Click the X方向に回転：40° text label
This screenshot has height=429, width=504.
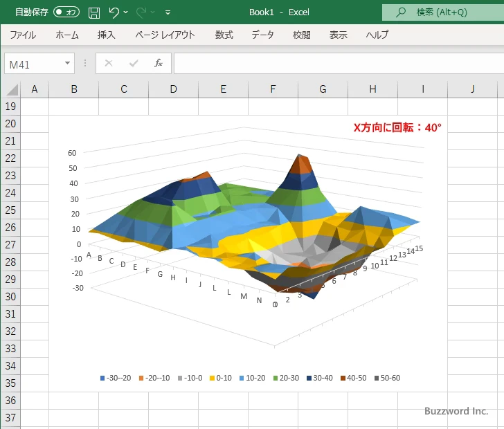coord(397,127)
